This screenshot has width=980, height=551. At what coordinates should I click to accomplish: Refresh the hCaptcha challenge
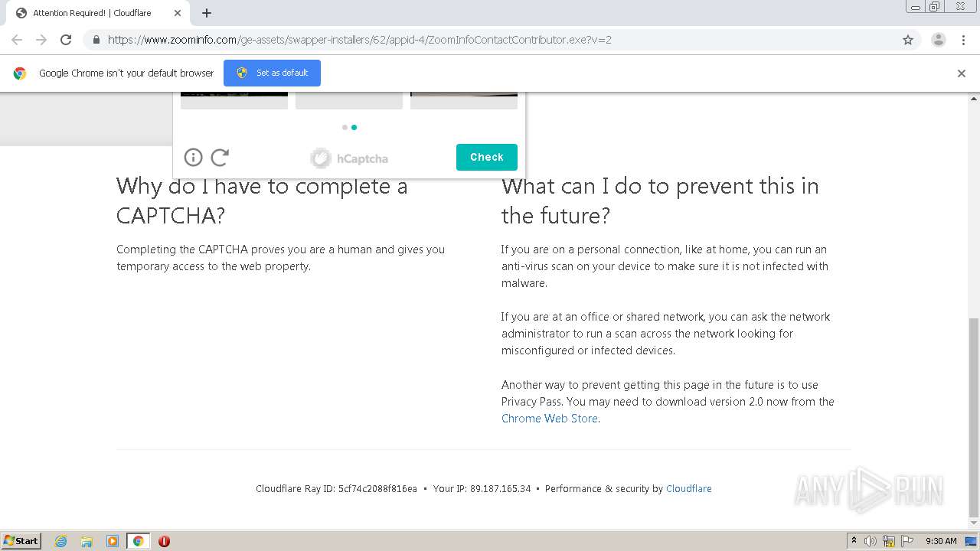pyautogui.click(x=220, y=157)
